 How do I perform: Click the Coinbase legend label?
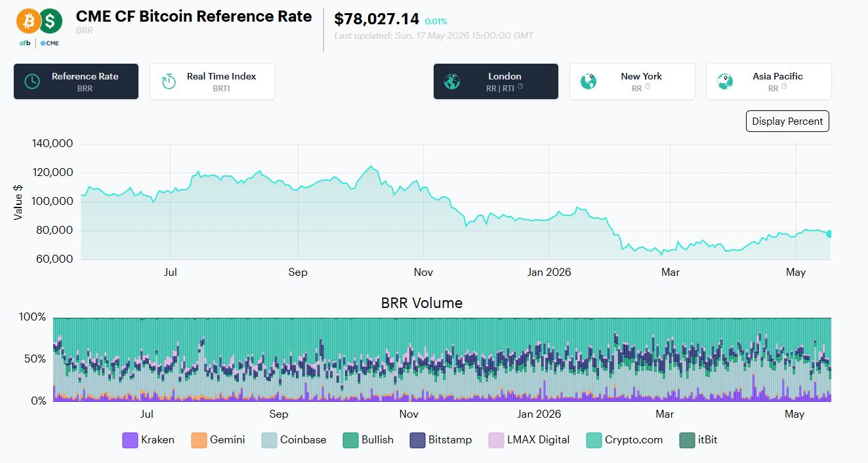point(303,440)
